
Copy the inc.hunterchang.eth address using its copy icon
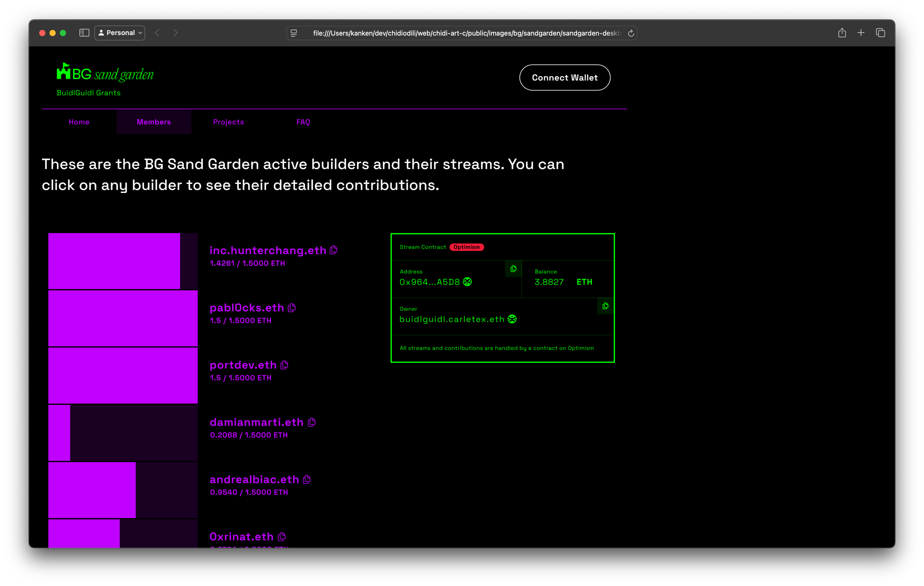(334, 250)
